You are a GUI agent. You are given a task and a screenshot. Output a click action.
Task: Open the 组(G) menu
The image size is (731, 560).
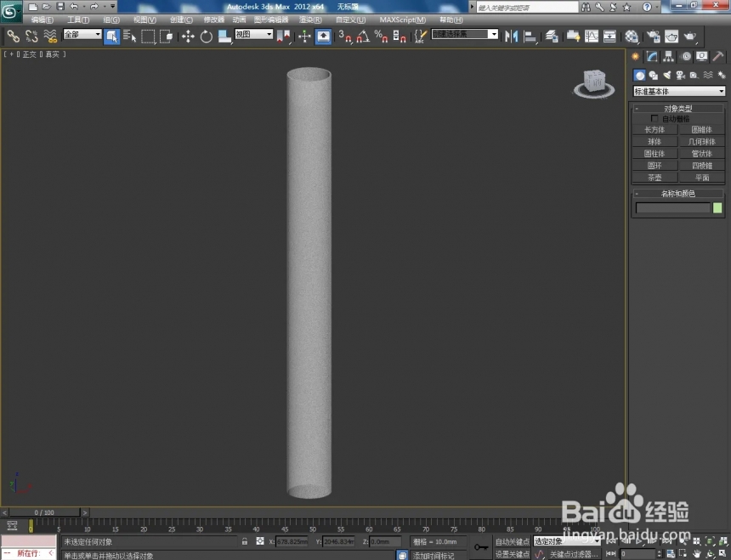111,20
